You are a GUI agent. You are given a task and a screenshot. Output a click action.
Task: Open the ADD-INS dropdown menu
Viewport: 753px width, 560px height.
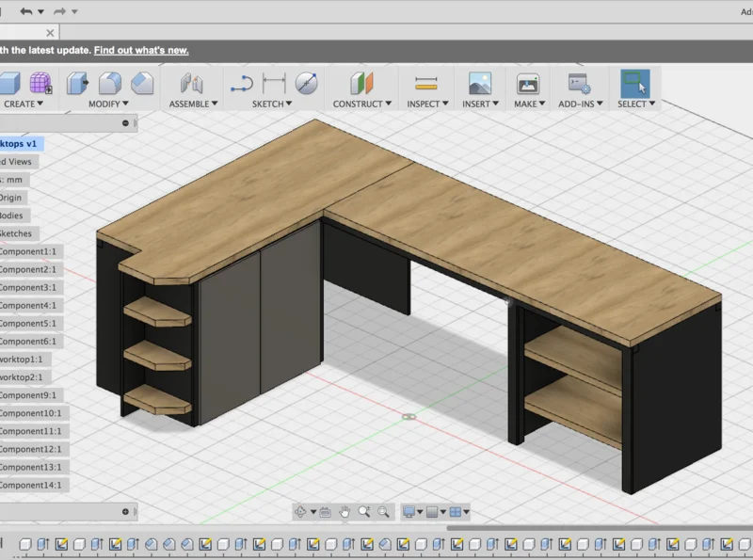tap(581, 104)
